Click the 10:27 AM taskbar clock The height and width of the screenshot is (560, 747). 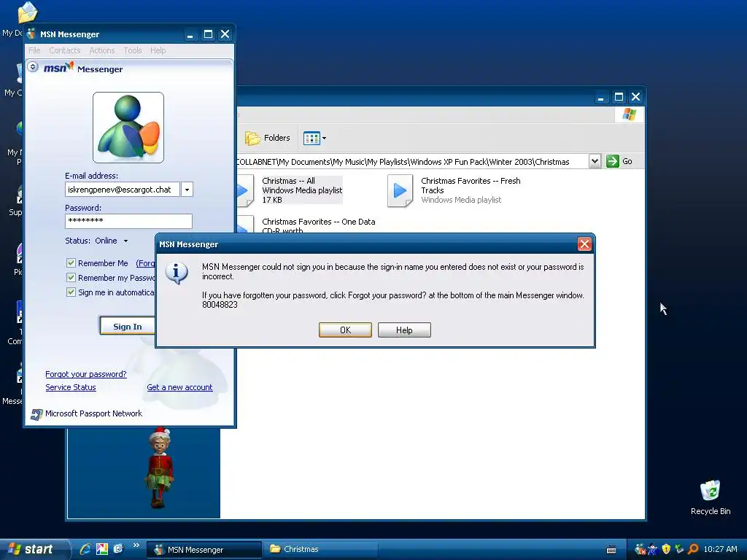[x=720, y=550]
